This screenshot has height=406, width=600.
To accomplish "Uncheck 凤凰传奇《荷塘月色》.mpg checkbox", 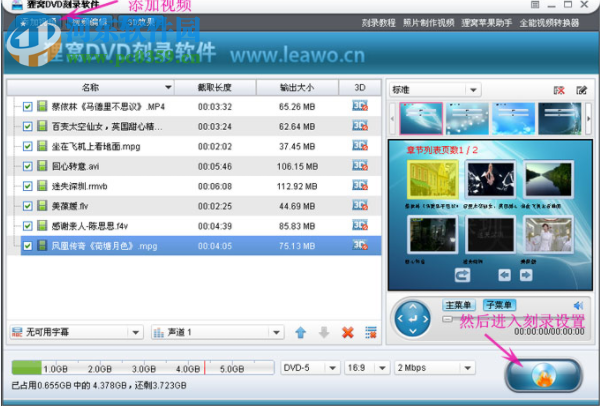I will [28, 246].
